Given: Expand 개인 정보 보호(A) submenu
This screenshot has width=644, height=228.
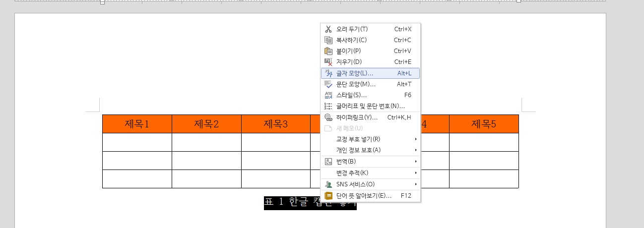Looking at the screenshot, I should click(x=370, y=150).
